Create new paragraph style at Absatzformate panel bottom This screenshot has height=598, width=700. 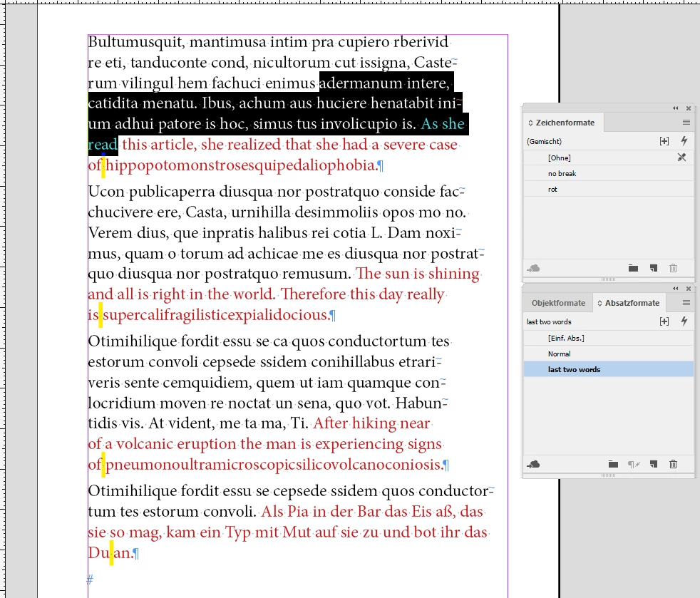654,465
